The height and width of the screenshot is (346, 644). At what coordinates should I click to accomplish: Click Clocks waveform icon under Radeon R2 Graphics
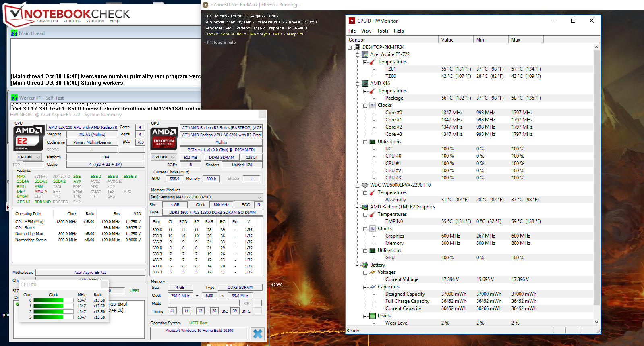point(373,229)
